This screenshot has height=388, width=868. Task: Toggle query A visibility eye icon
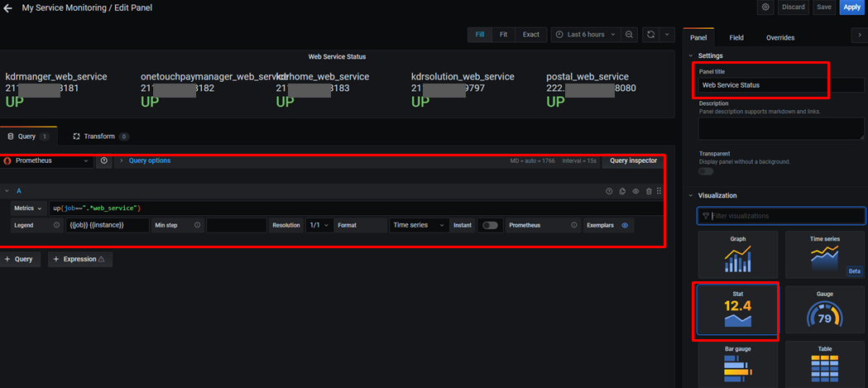(x=635, y=191)
